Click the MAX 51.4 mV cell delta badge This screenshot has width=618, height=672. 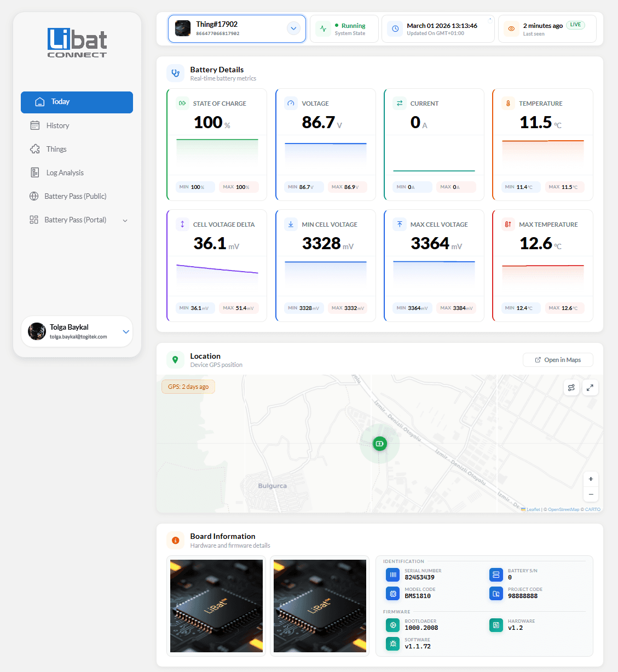pos(239,308)
